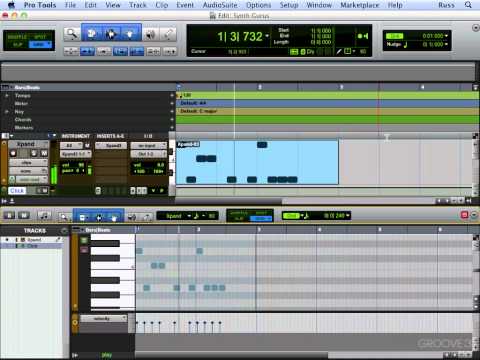Click the Zoom Toggle icon below tools
Viewport: 480px width, 360px height.
71,51
